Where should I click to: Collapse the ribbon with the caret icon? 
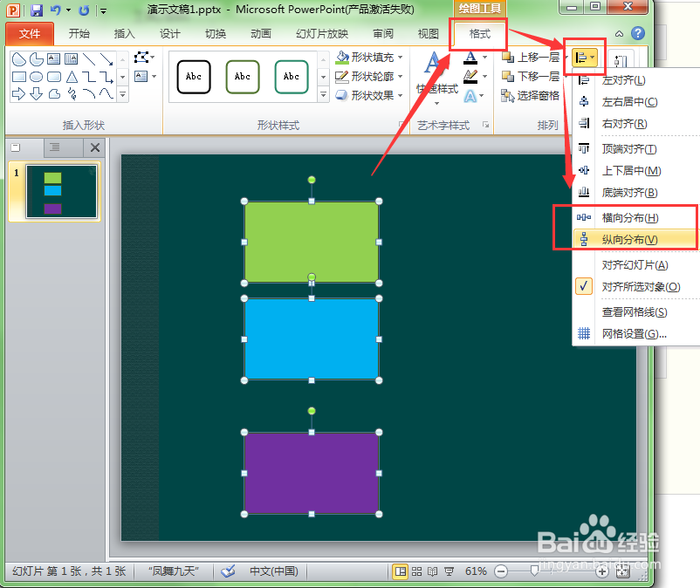(x=619, y=33)
